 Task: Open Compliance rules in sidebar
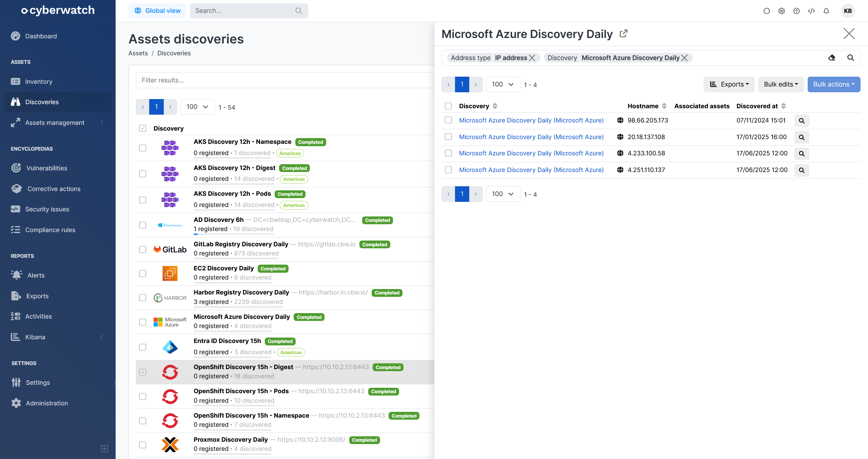click(x=58, y=230)
